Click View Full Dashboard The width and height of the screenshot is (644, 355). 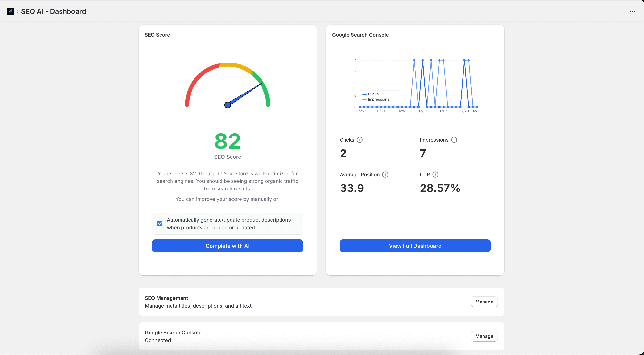tap(415, 246)
